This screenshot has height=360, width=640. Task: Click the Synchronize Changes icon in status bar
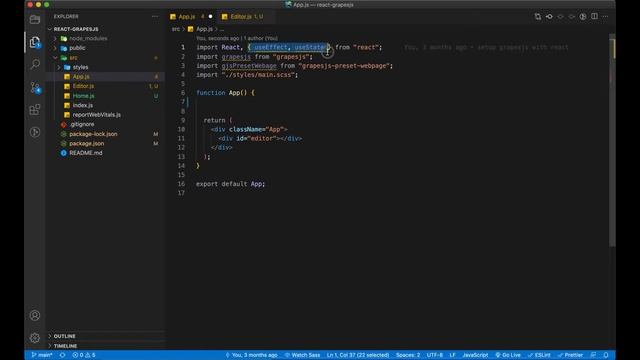point(62,355)
